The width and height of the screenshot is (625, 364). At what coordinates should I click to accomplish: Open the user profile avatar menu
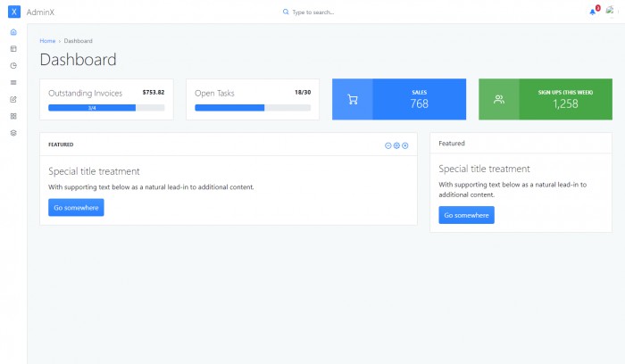[x=610, y=12]
